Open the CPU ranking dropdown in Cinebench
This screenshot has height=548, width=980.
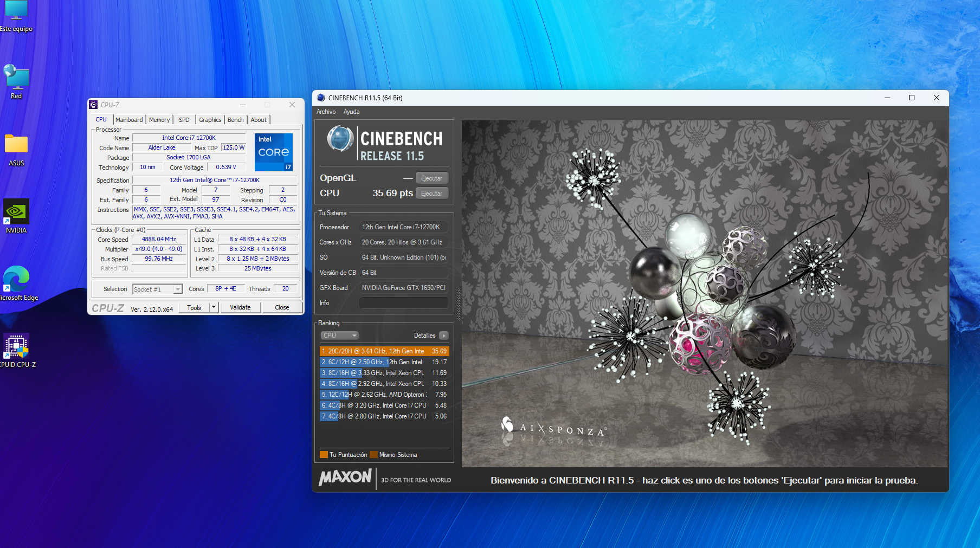339,336
